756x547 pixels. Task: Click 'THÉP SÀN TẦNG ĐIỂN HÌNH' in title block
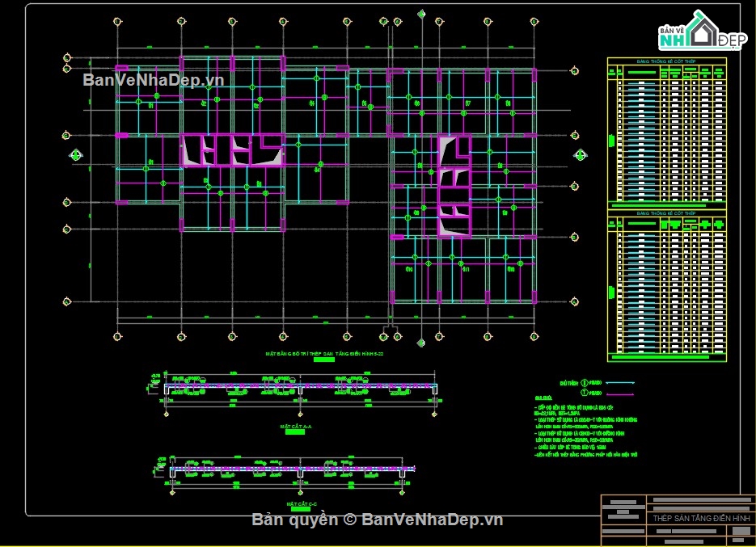[701, 519]
